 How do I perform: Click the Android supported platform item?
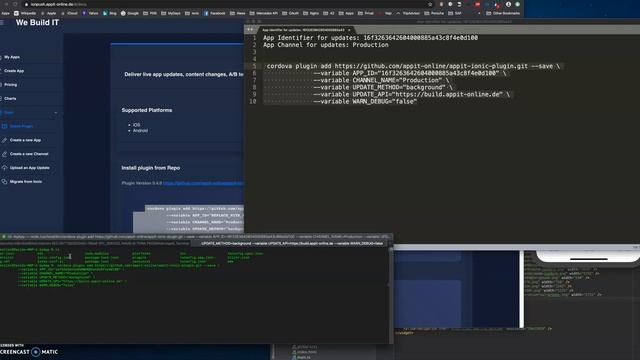(x=140, y=131)
